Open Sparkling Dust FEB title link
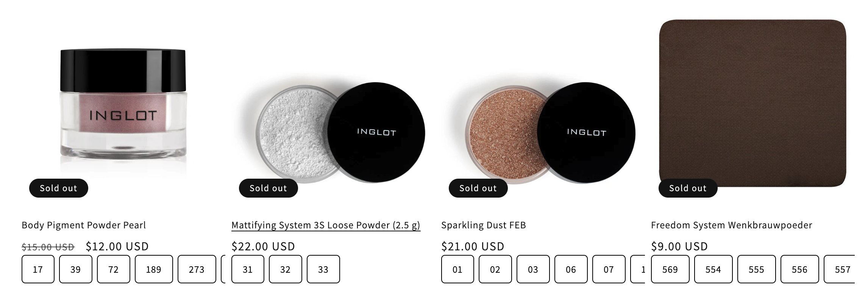 coord(483,225)
